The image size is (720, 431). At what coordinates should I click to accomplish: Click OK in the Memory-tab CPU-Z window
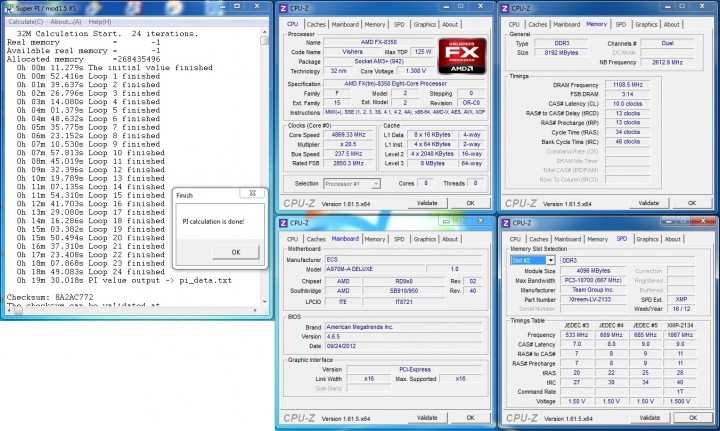tap(692, 203)
